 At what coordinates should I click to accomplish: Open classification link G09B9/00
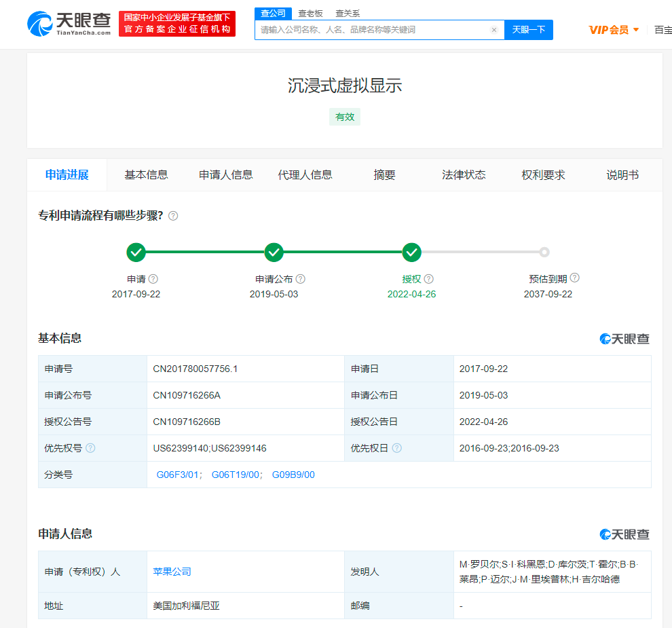293,475
